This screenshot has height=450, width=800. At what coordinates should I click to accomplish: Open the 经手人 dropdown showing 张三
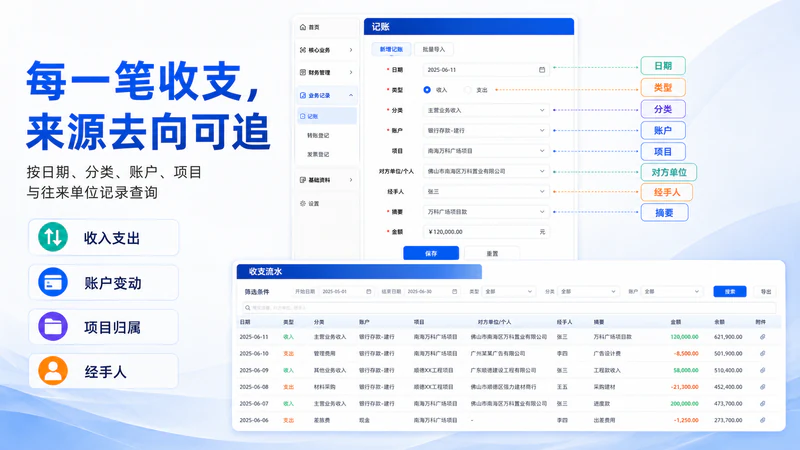pyautogui.click(x=486, y=192)
